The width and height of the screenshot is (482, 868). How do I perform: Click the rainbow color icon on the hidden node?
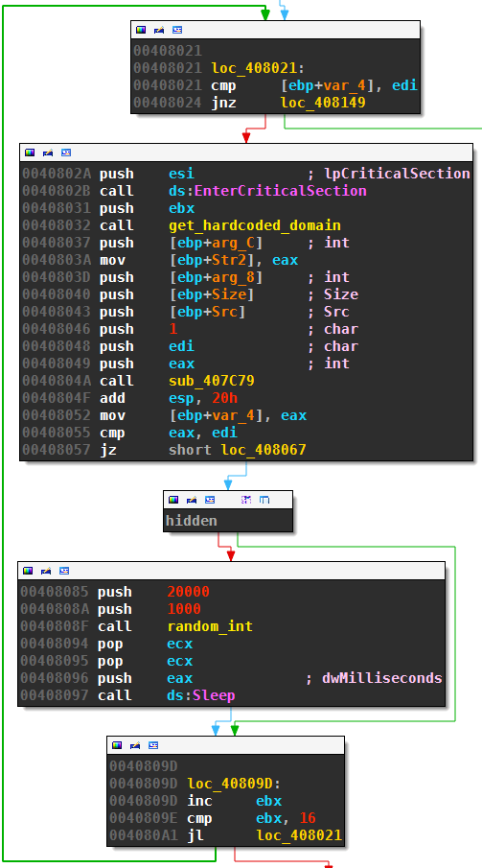tap(173, 500)
